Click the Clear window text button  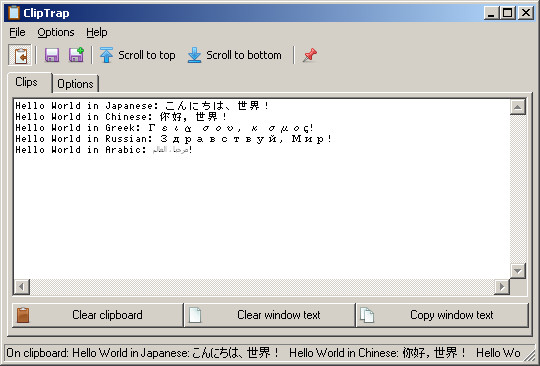[270, 315]
